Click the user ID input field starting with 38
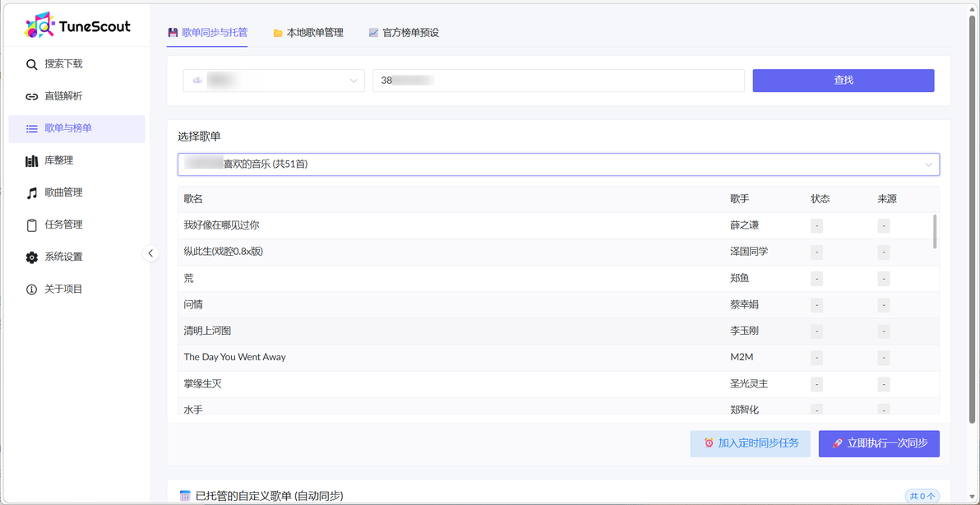This screenshot has height=505, width=980. click(x=559, y=81)
